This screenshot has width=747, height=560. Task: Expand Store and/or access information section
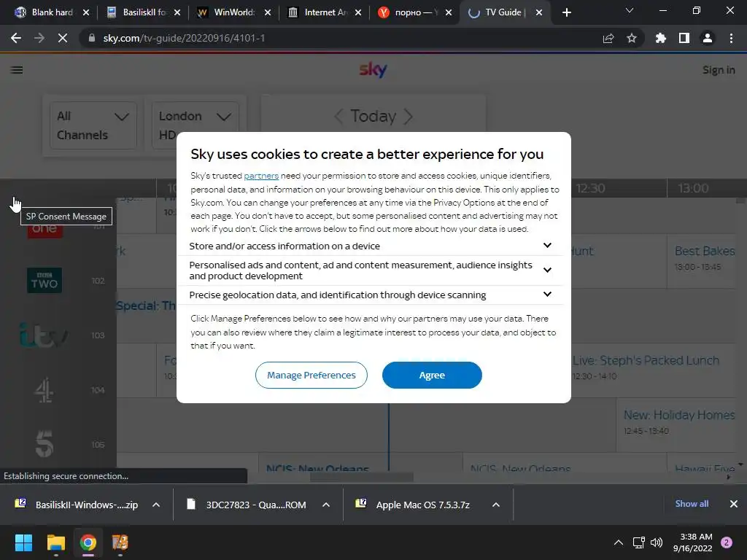370,246
